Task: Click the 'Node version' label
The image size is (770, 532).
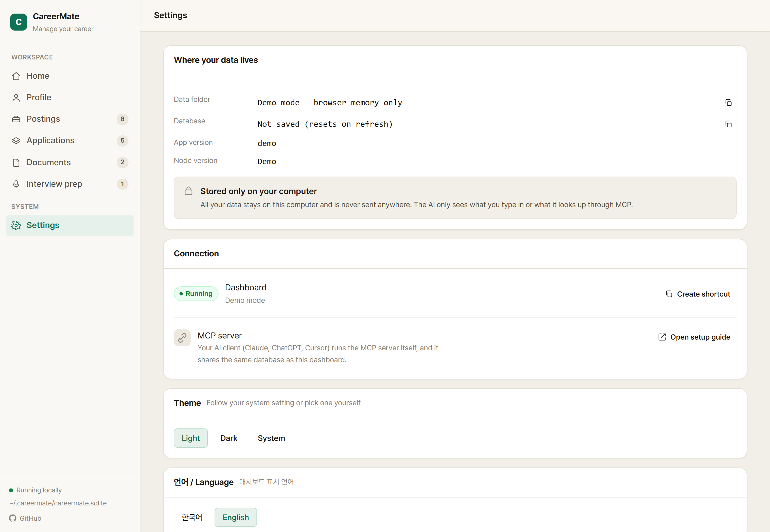Action: coord(195,160)
